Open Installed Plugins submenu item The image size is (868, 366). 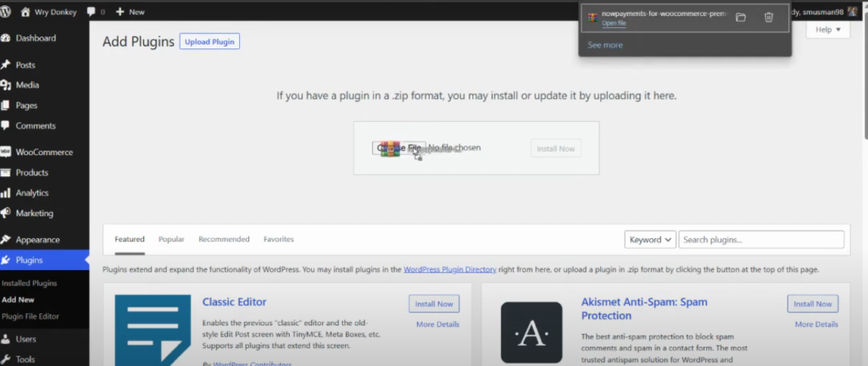30,283
